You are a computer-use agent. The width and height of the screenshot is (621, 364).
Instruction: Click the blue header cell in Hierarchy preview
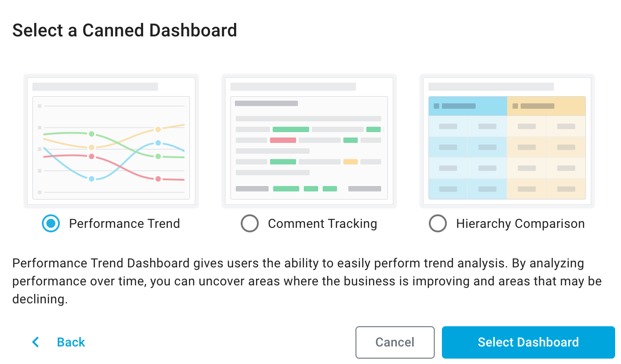pos(468,107)
